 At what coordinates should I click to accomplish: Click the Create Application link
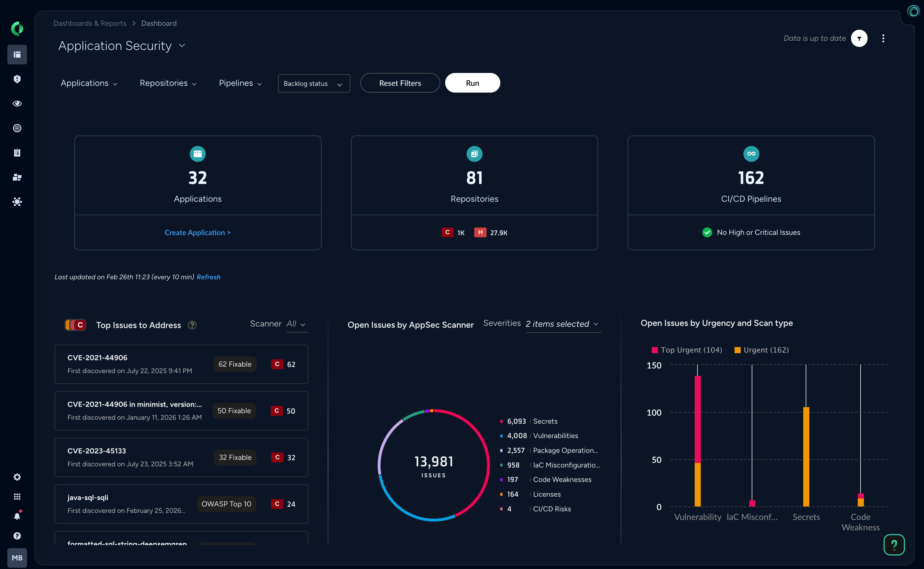(x=197, y=233)
